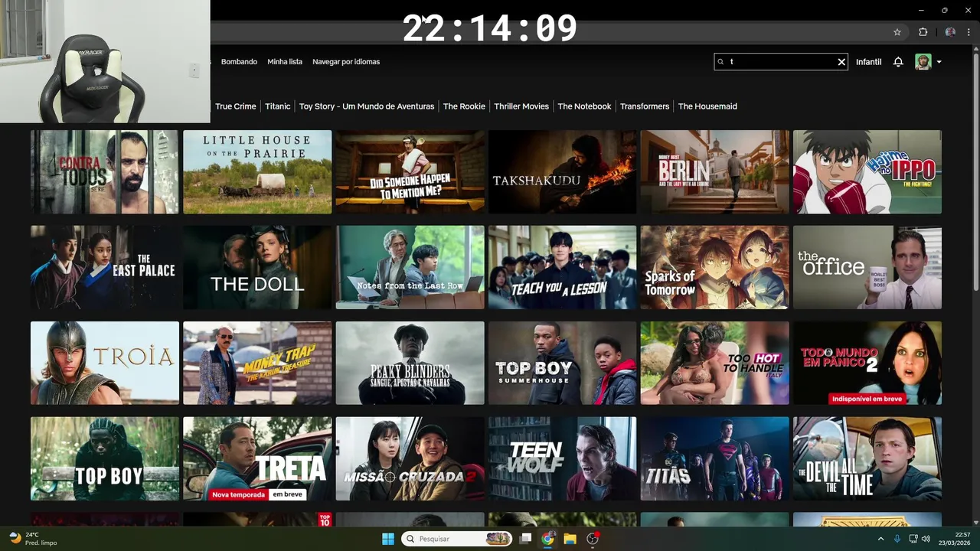Show hidden system tray icons
980x551 pixels.
(x=880, y=539)
